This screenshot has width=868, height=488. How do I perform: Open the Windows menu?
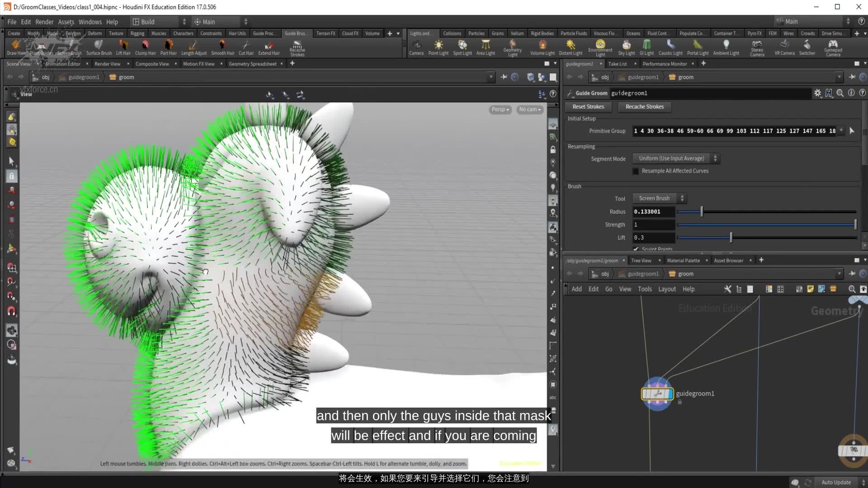pos(90,22)
